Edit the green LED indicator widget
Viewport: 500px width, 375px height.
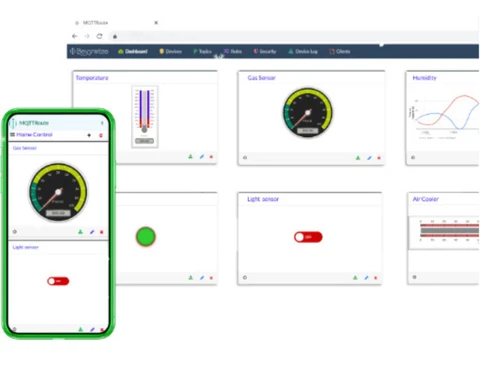tap(202, 277)
